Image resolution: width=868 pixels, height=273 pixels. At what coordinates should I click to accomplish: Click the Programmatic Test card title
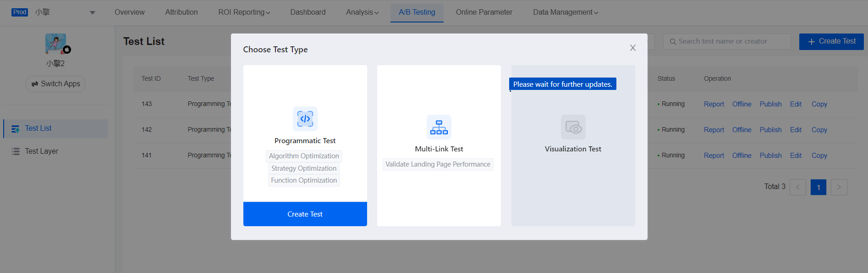(x=305, y=141)
